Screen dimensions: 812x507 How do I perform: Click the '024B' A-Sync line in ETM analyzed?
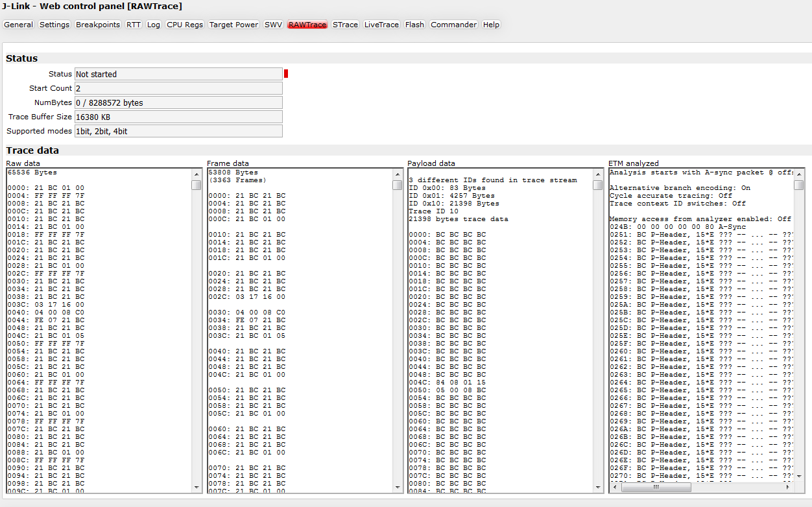(678, 227)
